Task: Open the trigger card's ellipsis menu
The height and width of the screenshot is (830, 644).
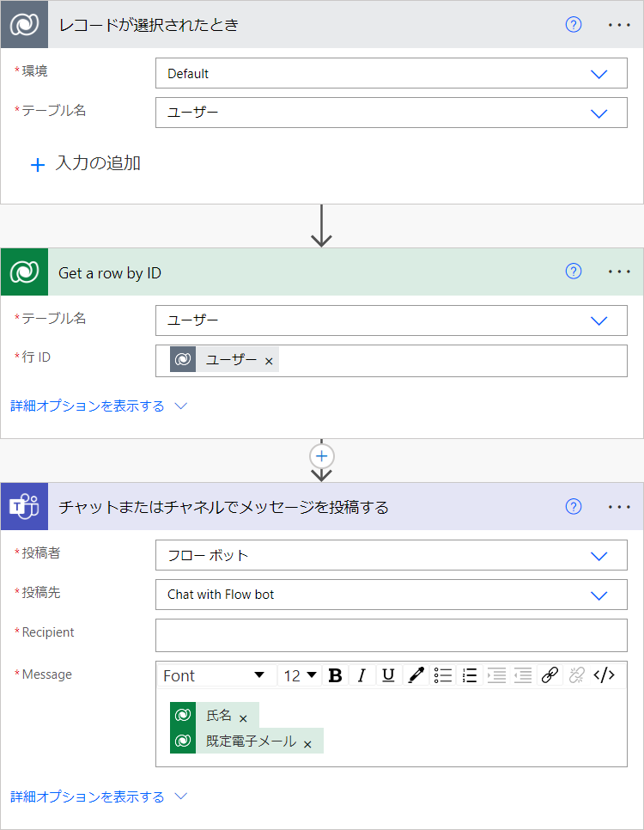Action: pyautogui.click(x=619, y=25)
